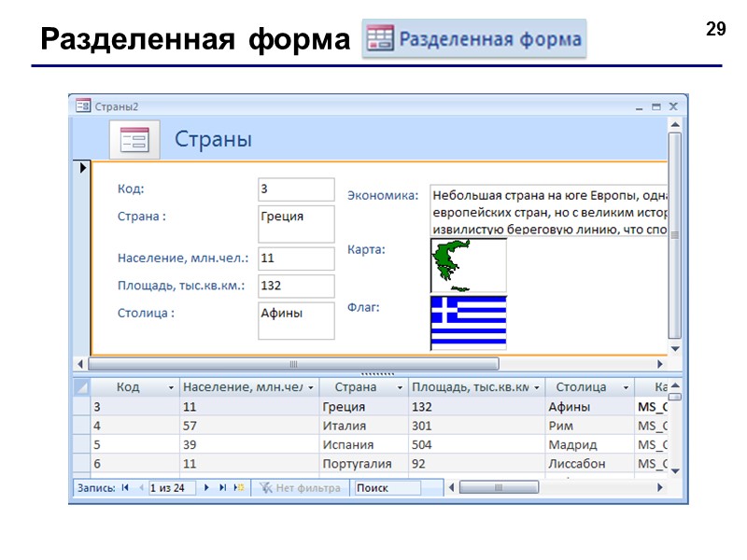
Task: Close the Страны2 form window
Action: pyautogui.click(x=673, y=106)
